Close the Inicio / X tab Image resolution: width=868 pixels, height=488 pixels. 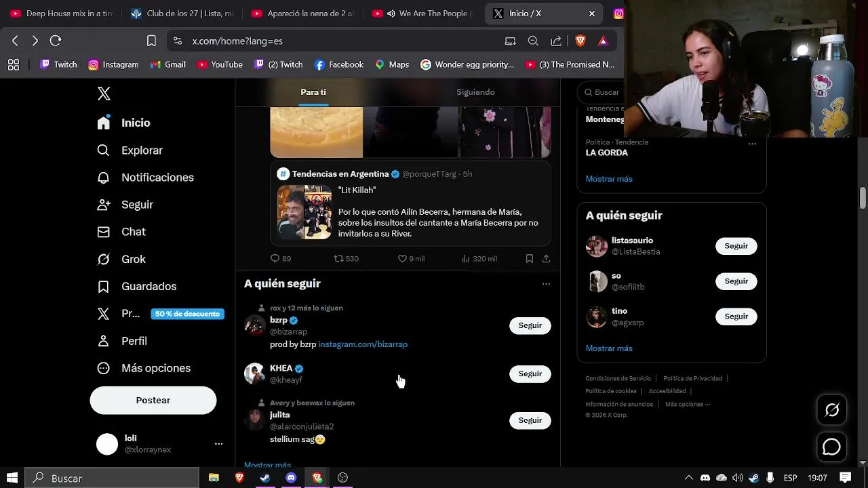(592, 14)
